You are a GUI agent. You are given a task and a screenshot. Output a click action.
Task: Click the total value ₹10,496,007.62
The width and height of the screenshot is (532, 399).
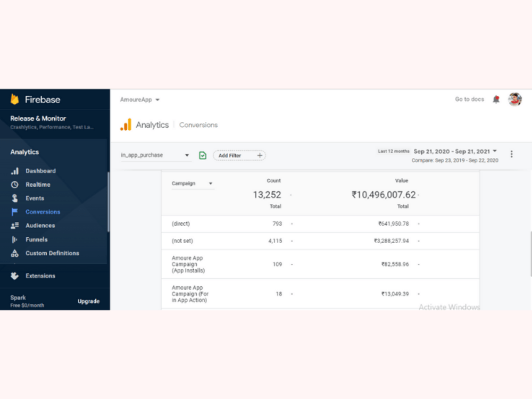pyautogui.click(x=384, y=195)
